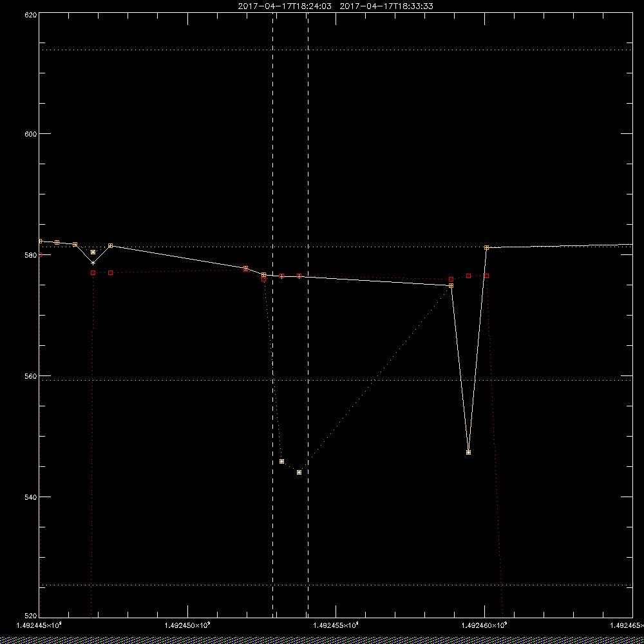Pick the left vertical dashed line
644x644 pixels.
[272, 315]
